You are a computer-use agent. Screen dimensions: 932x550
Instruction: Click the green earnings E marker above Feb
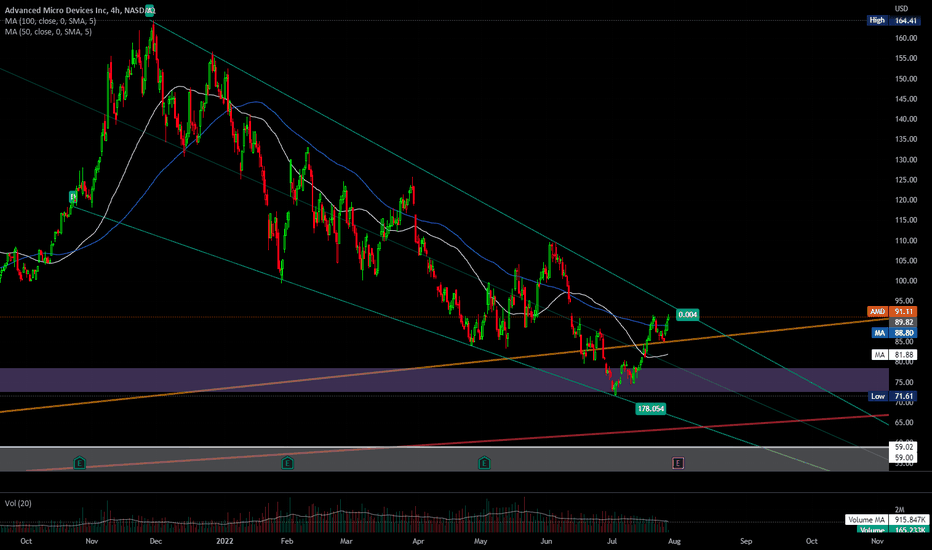tap(287, 463)
